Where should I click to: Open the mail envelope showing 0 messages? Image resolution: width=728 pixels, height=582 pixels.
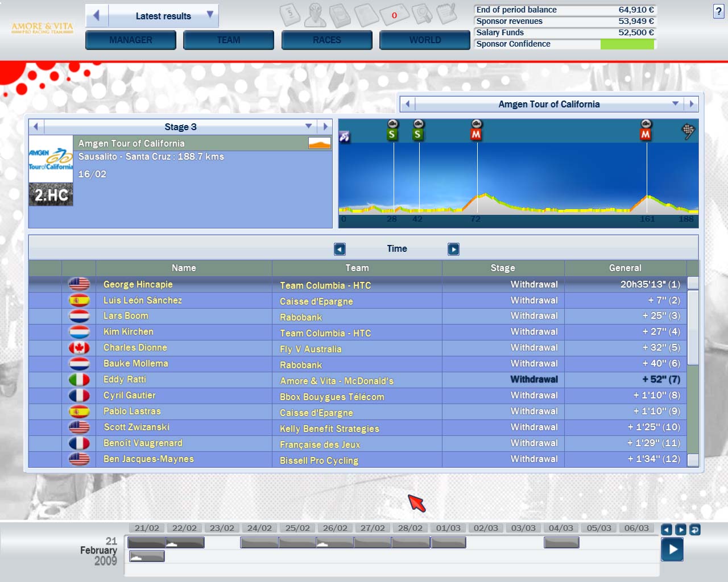(x=394, y=15)
